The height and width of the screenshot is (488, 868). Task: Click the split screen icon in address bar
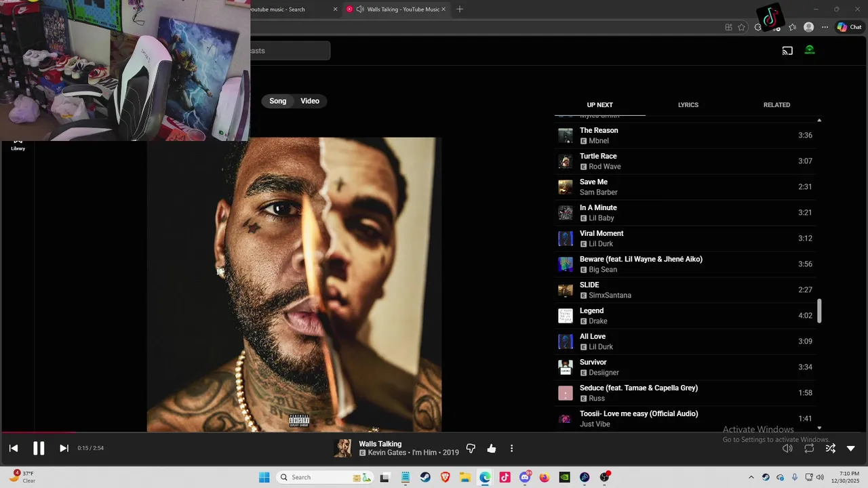coord(728,27)
